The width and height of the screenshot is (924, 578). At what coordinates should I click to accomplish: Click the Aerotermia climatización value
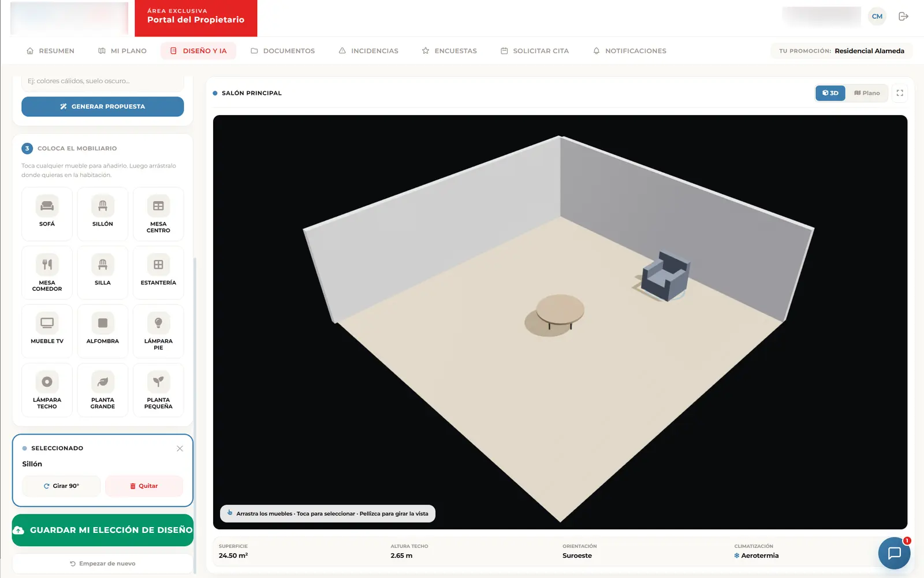757,555
